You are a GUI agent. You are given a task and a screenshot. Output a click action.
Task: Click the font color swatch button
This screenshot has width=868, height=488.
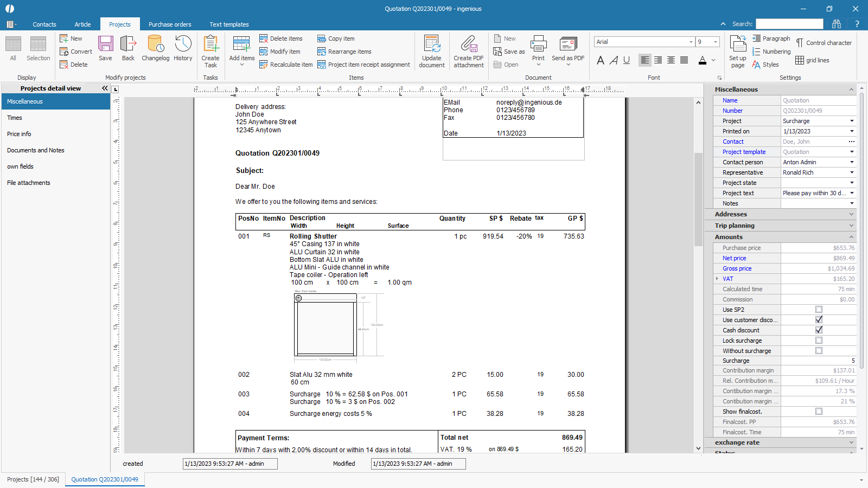tap(703, 60)
